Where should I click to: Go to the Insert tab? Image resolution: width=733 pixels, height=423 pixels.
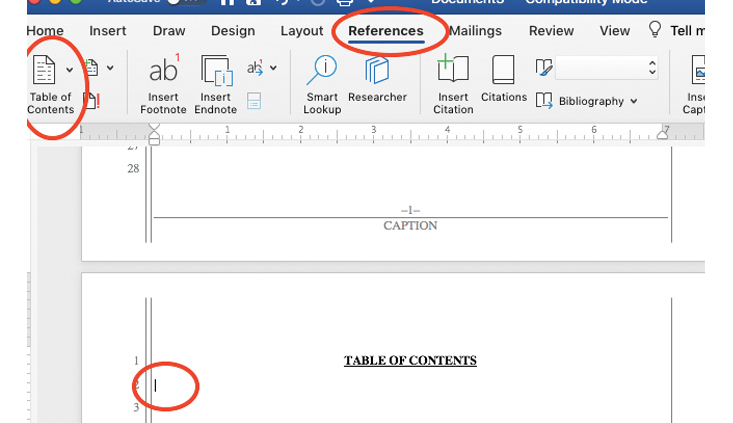108,31
